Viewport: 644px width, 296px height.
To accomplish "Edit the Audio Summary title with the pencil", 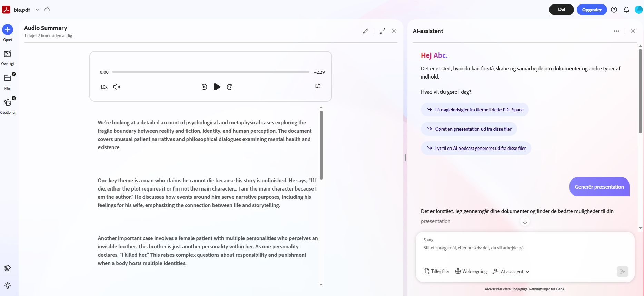I will click(366, 31).
